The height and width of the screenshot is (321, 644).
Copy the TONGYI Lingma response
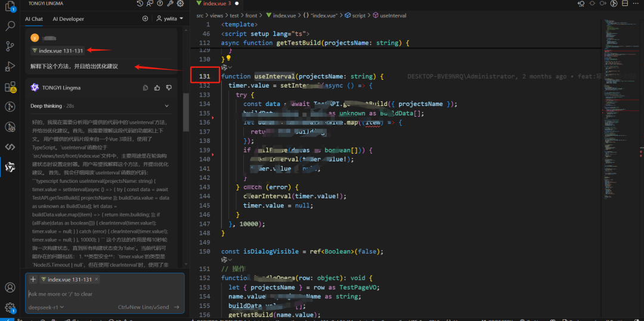[145, 88]
